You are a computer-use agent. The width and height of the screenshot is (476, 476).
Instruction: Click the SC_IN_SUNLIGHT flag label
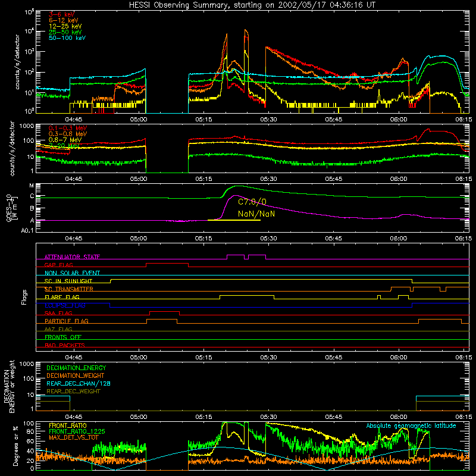coord(68,281)
